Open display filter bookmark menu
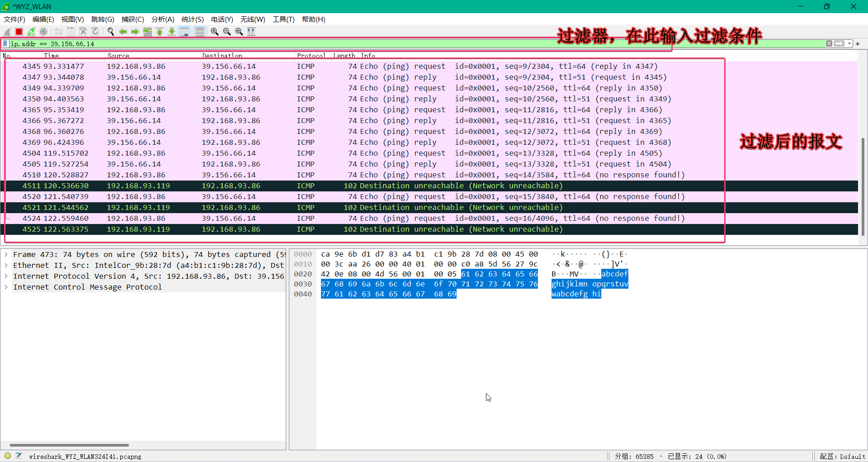868x462 pixels. (5, 44)
